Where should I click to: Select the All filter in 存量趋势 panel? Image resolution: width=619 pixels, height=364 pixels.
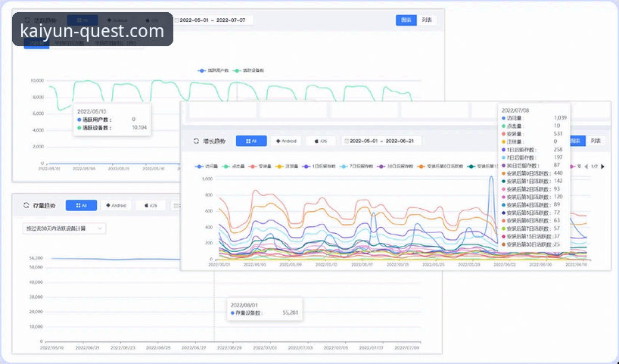(x=81, y=205)
